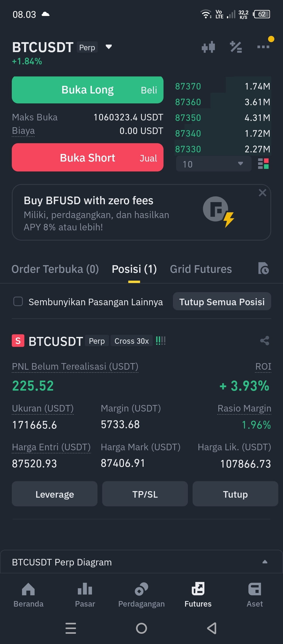Toggle Sembunyikan Pasangan Lainnya checkbox
Image resolution: width=283 pixels, height=644 pixels.
pyautogui.click(x=18, y=301)
